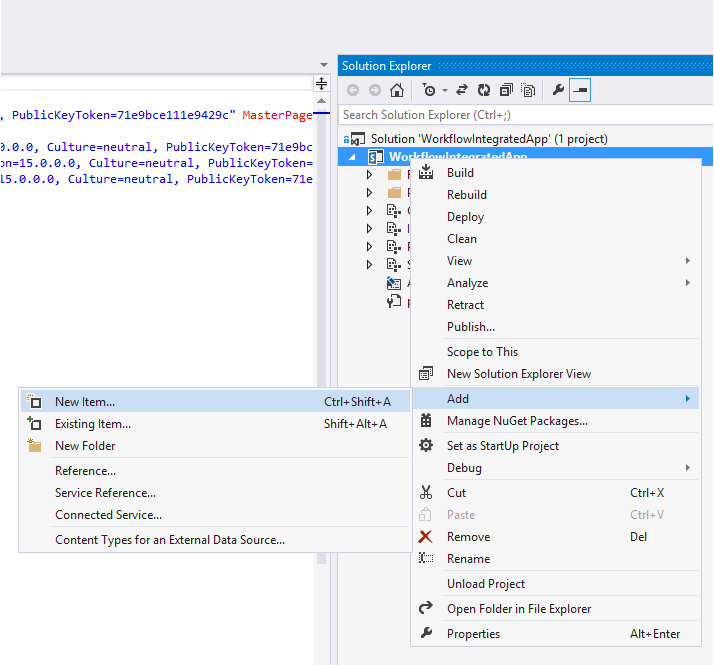The image size is (714, 665).
Task: Toggle the Preview Selected Items button
Action: click(x=580, y=90)
